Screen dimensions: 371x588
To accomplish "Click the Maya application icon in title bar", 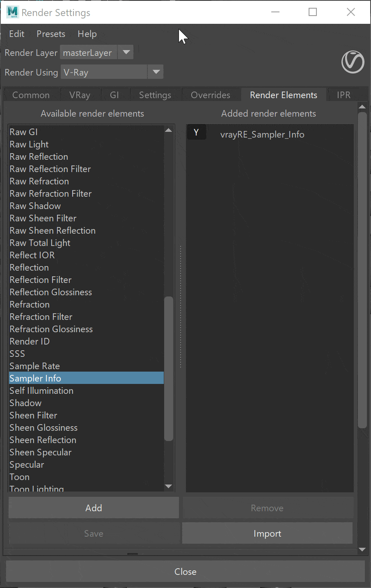I will [12, 12].
